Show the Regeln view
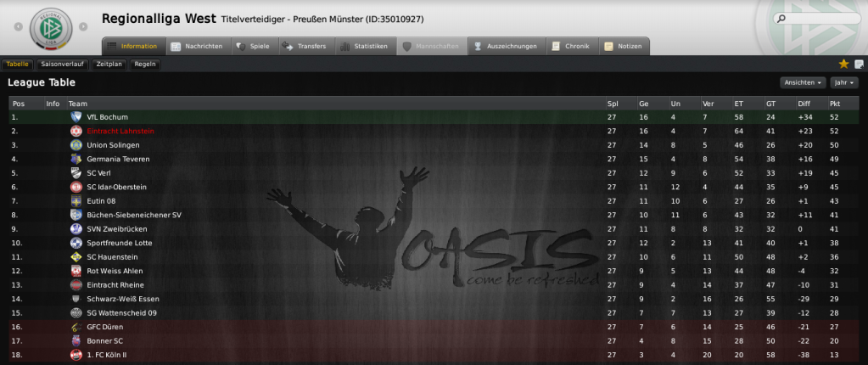Screen dimensions: 868x365 click(x=145, y=65)
